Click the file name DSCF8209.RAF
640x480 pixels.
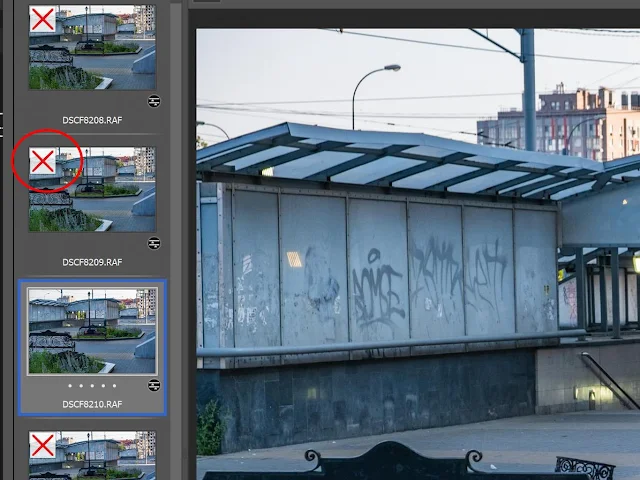click(x=92, y=262)
